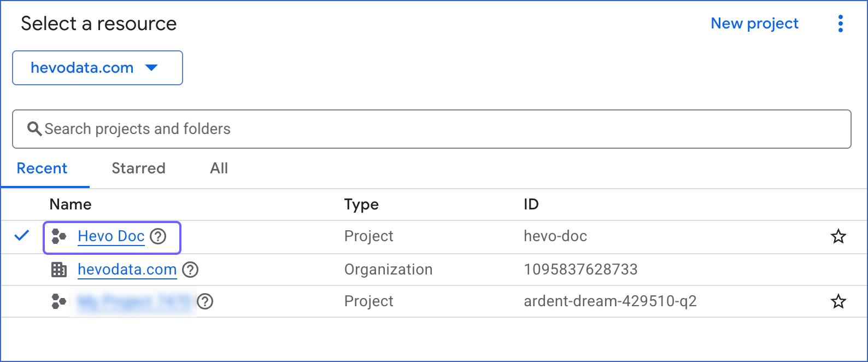Click the Organization type cell
Screen dimensions: 868x362
(388, 270)
